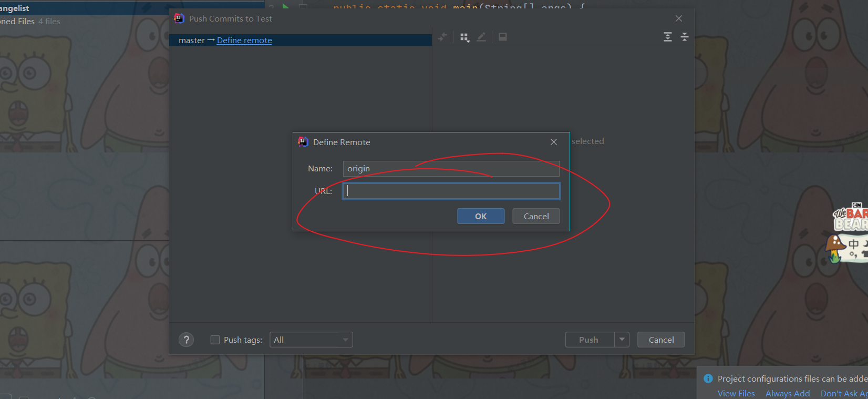Edit the remote Name field
This screenshot has height=399, width=868.
(451, 168)
